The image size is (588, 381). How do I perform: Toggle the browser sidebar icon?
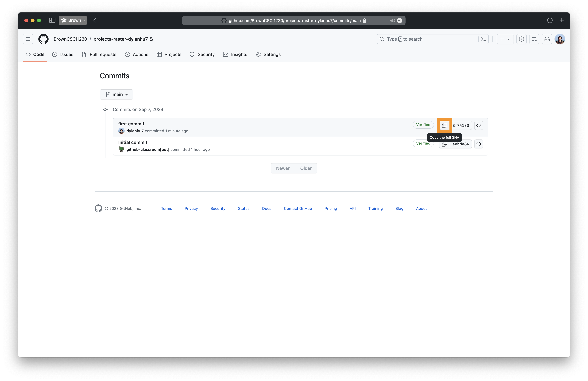(52, 20)
